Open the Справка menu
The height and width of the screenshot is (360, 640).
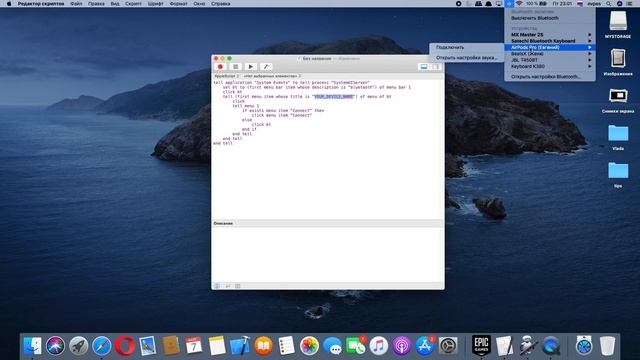pos(221,4)
